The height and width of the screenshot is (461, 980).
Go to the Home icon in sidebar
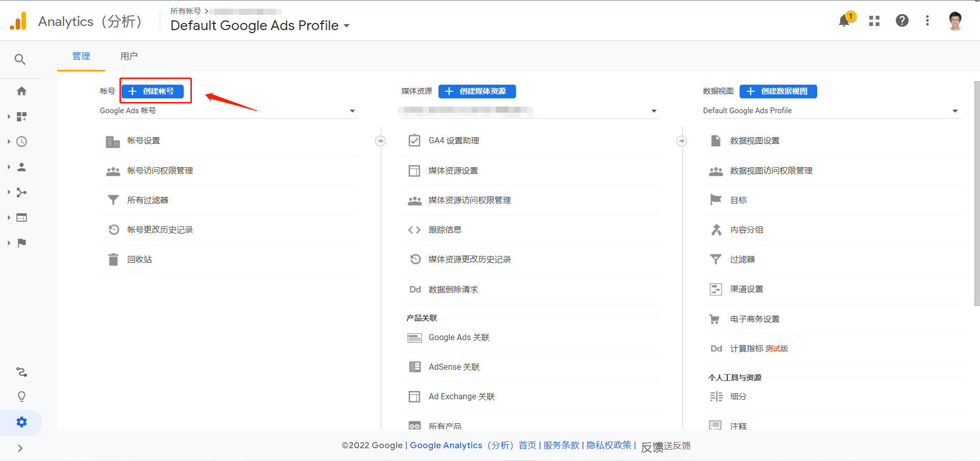[x=21, y=91]
